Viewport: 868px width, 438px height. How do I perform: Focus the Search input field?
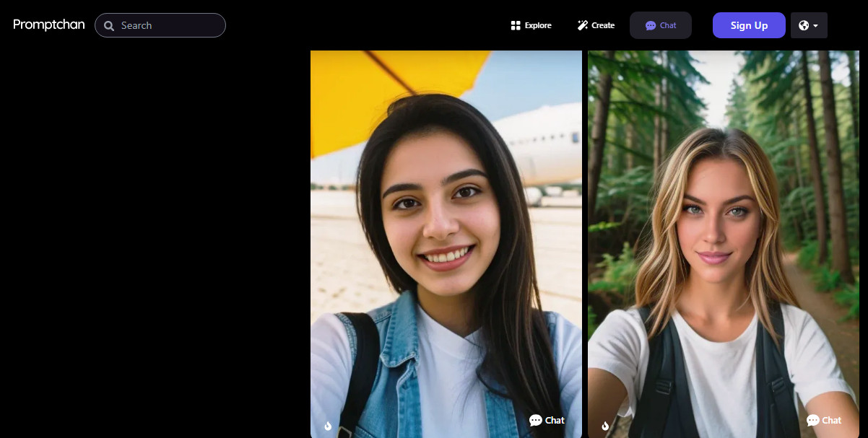pyautogui.click(x=160, y=25)
